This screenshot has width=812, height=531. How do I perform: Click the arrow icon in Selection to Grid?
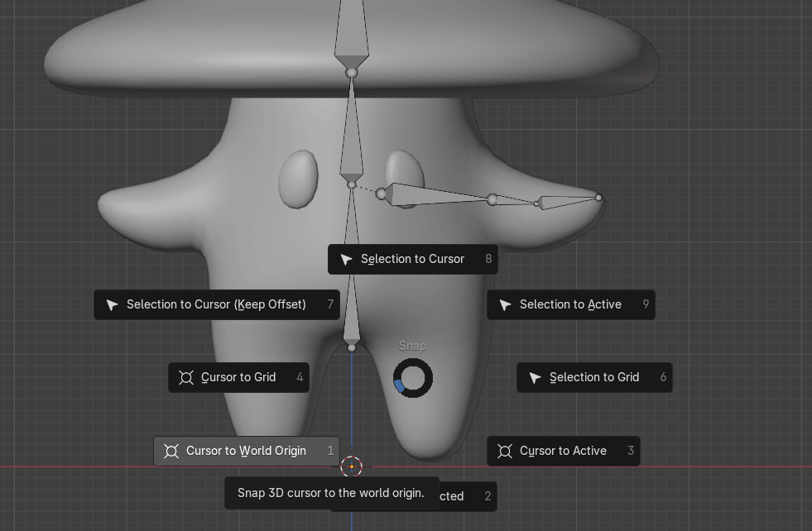[536, 378]
